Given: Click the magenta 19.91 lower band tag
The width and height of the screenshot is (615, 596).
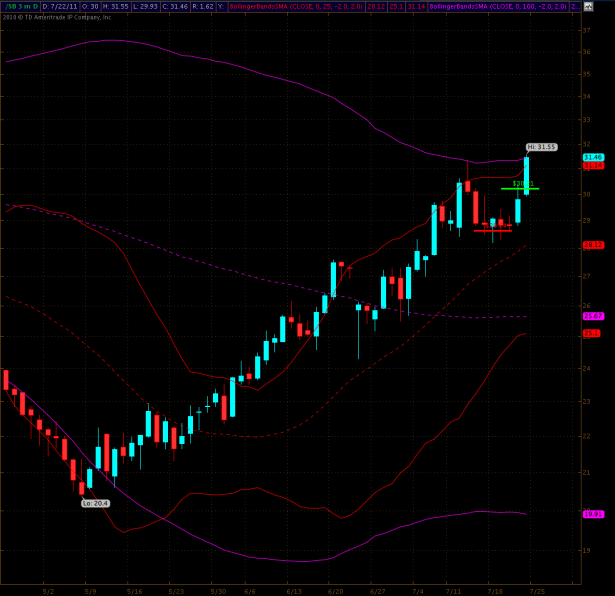Looking at the screenshot, I should [x=592, y=514].
